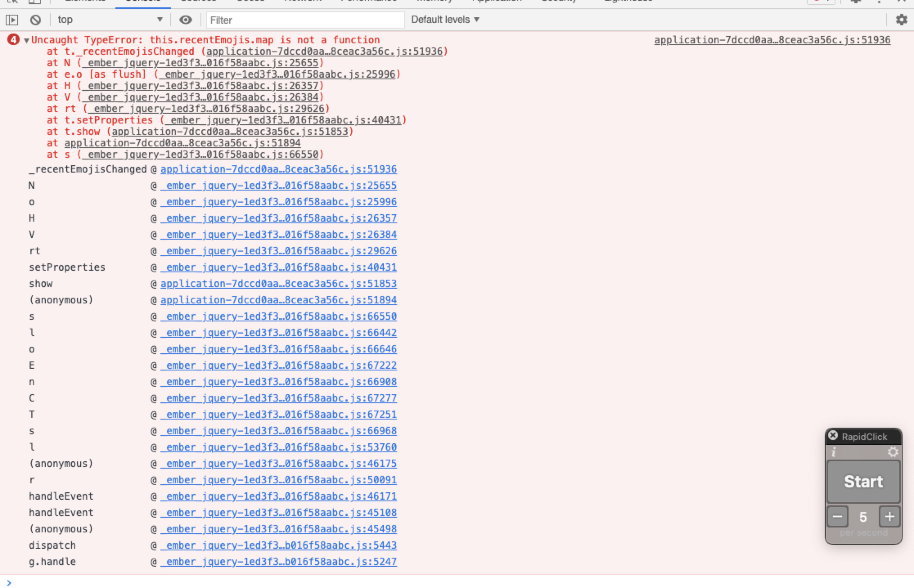Increase RapidClick clicks per second
The height and width of the screenshot is (588, 914).
[889, 517]
